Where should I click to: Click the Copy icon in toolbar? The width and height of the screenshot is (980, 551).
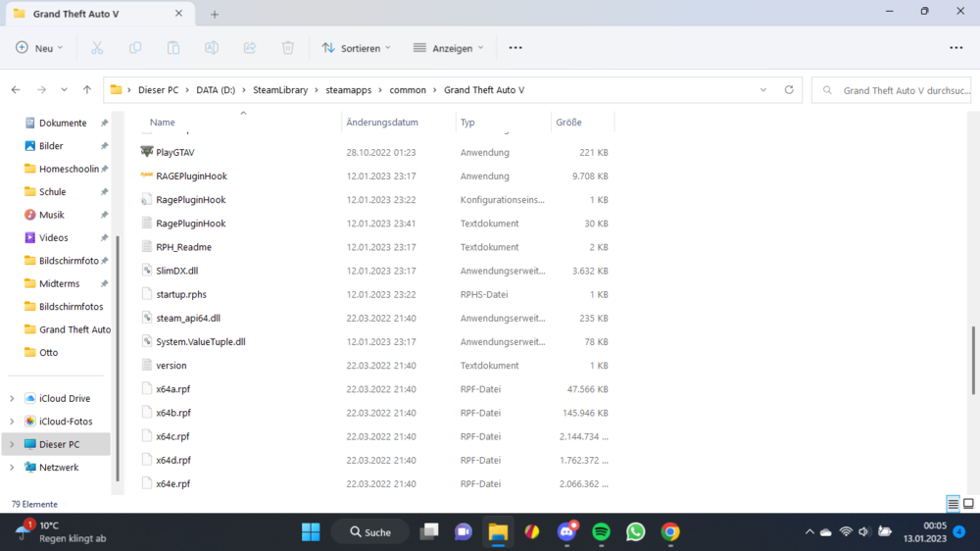[x=135, y=48]
